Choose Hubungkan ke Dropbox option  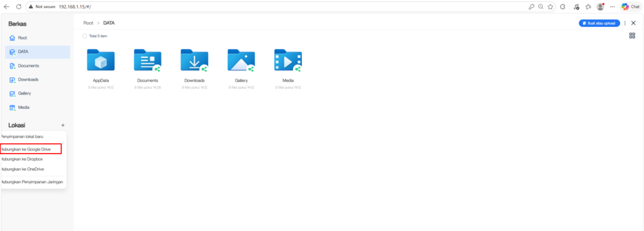click(22, 159)
